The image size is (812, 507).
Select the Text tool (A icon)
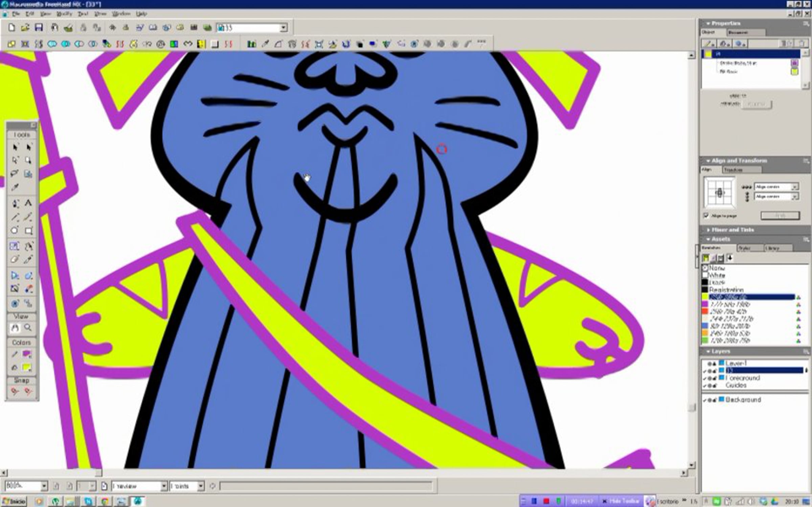pos(28,203)
